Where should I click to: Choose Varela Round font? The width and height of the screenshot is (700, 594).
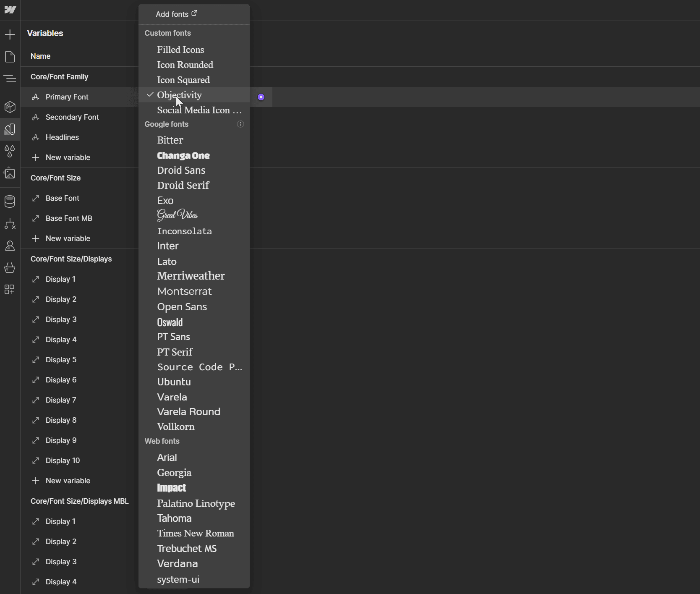(x=194, y=412)
